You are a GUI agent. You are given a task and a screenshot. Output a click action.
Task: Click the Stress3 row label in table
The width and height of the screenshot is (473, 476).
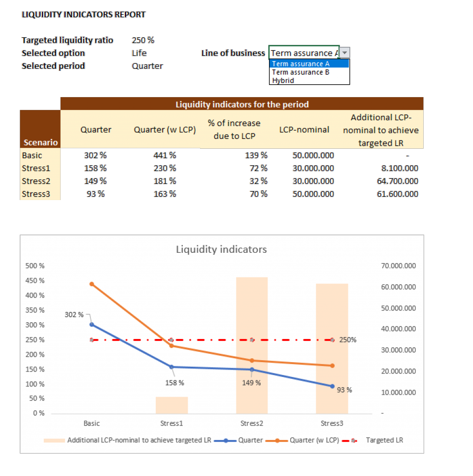pos(36,194)
